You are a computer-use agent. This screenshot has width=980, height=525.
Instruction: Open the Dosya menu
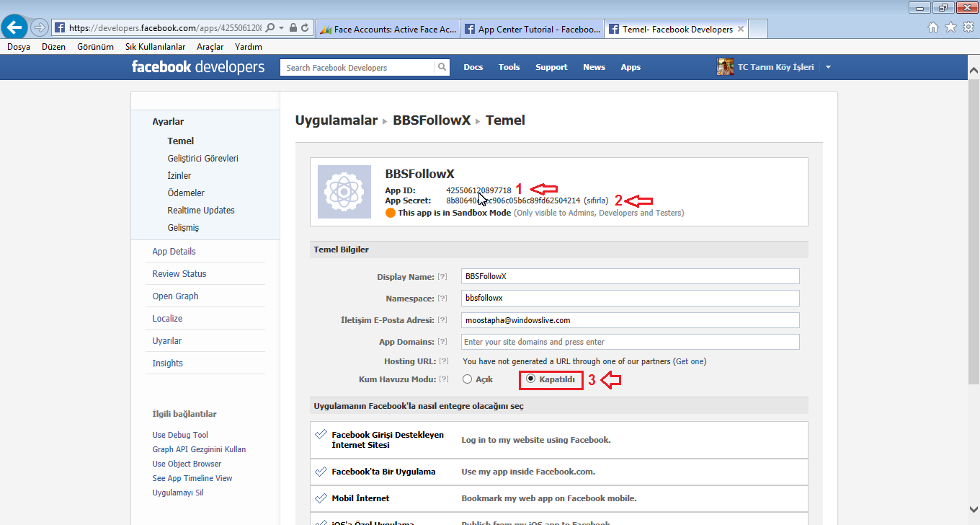click(19, 47)
